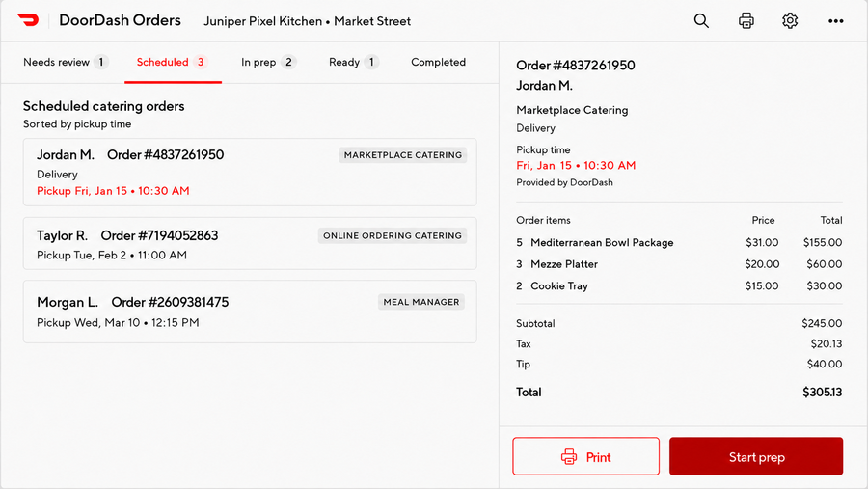This screenshot has height=489, width=868.
Task: Click 'Juniper Pixel Kitchen • Market Street' store name
Action: [x=308, y=21]
